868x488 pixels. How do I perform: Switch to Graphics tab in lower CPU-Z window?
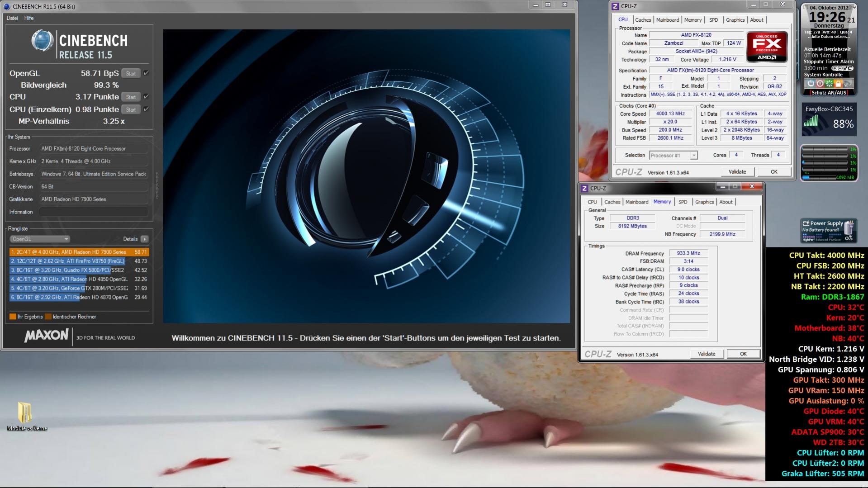tap(704, 202)
